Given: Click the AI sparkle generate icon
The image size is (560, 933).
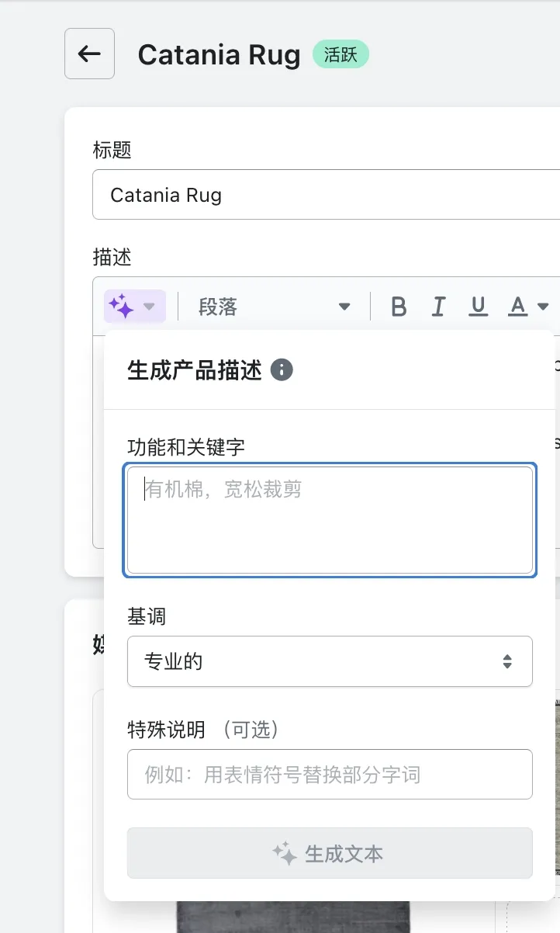Looking at the screenshot, I should tap(122, 307).
